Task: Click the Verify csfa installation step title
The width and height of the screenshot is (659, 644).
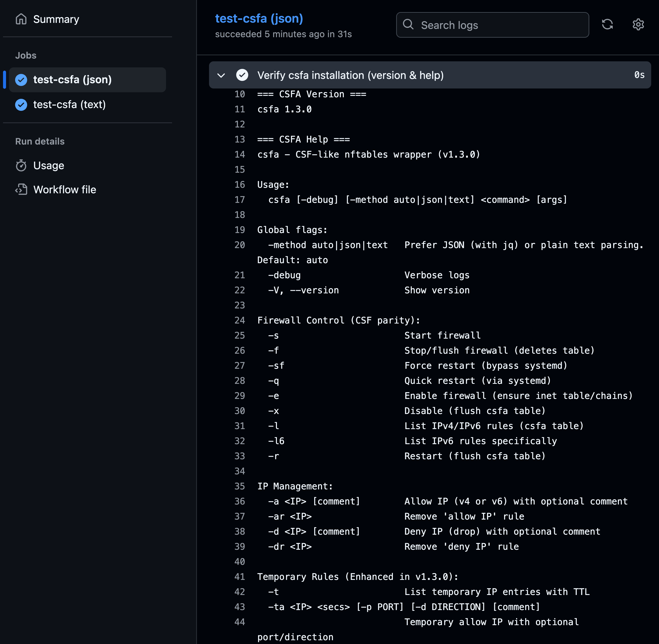Action: click(x=350, y=75)
